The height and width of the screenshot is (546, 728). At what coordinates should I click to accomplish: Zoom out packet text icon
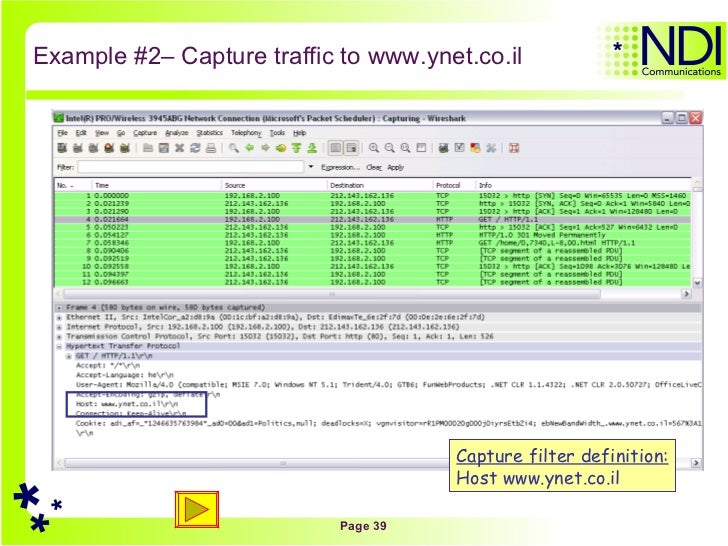coord(390,148)
